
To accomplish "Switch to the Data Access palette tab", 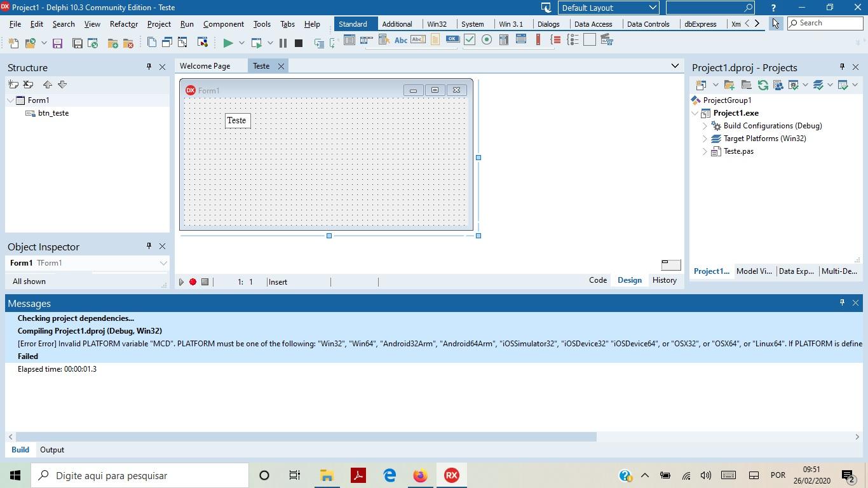I will [x=593, y=24].
